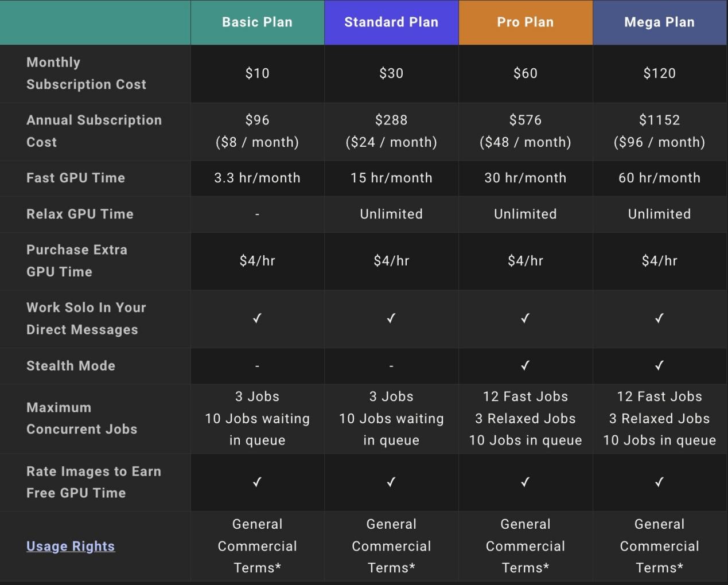The image size is (728, 585).
Task: Click Rate Images checkmark under Basic Plan
Action: click(257, 482)
